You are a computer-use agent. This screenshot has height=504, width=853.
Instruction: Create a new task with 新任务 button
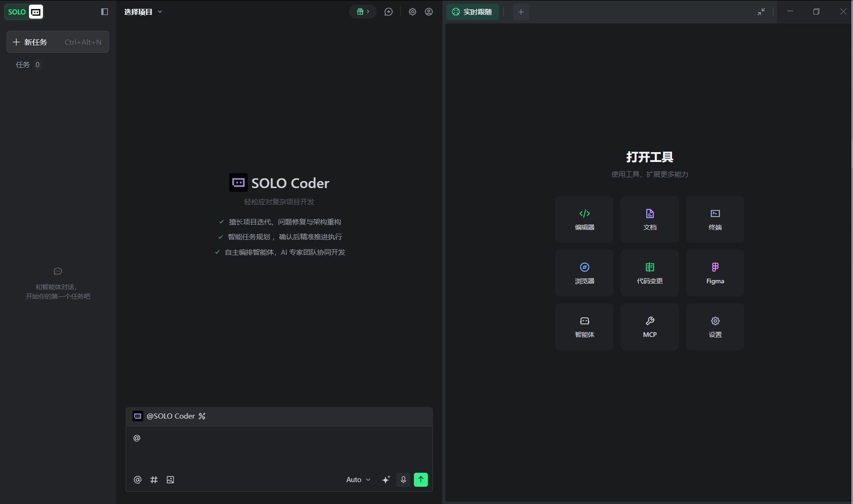point(58,42)
